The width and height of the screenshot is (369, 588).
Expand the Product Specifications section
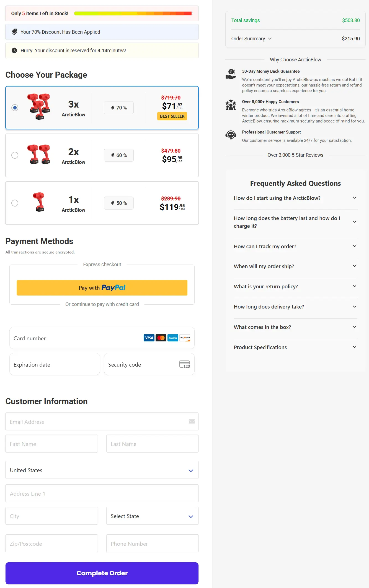click(x=295, y=347)
